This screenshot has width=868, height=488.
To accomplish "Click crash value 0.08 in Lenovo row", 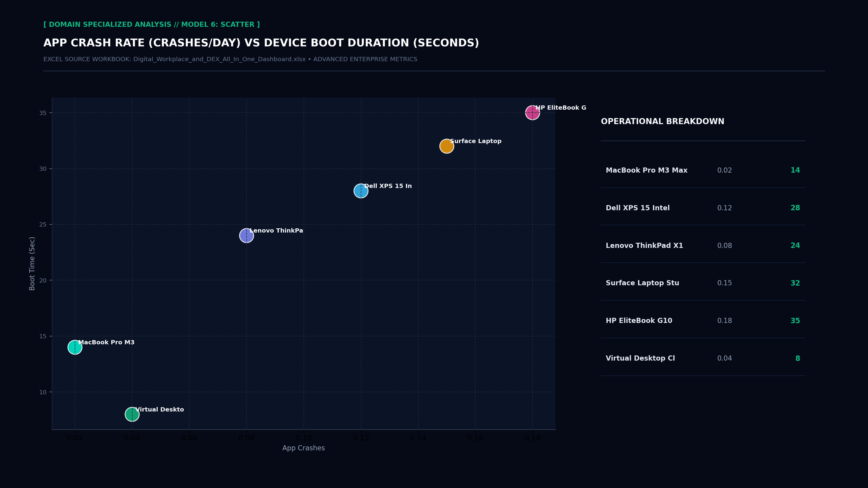I will pyautogui.click(x=725, y=246).
